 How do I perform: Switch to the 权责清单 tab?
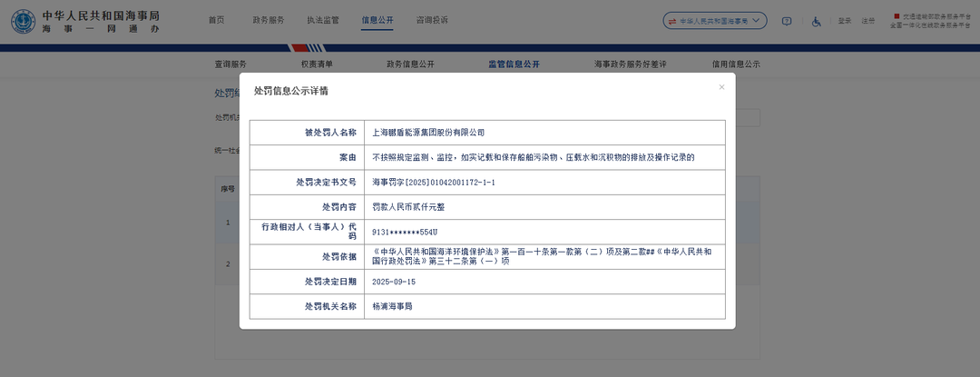click(317, 64)
